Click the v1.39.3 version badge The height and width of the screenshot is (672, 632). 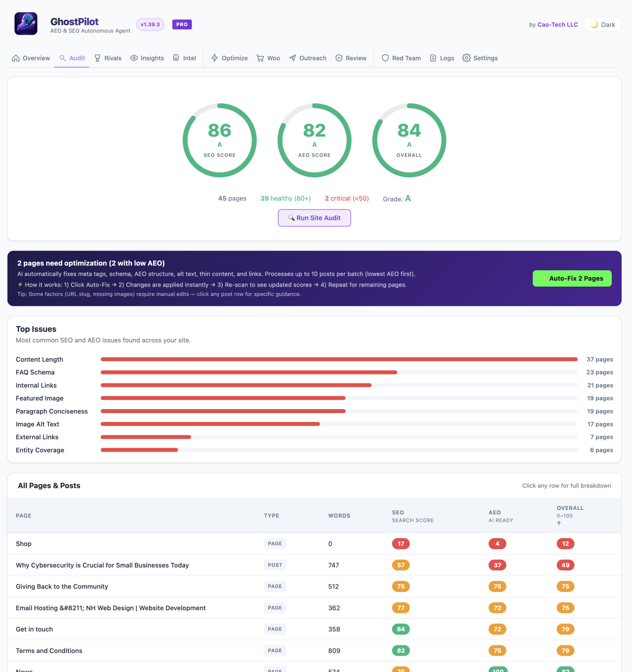(x=150, y=24)
